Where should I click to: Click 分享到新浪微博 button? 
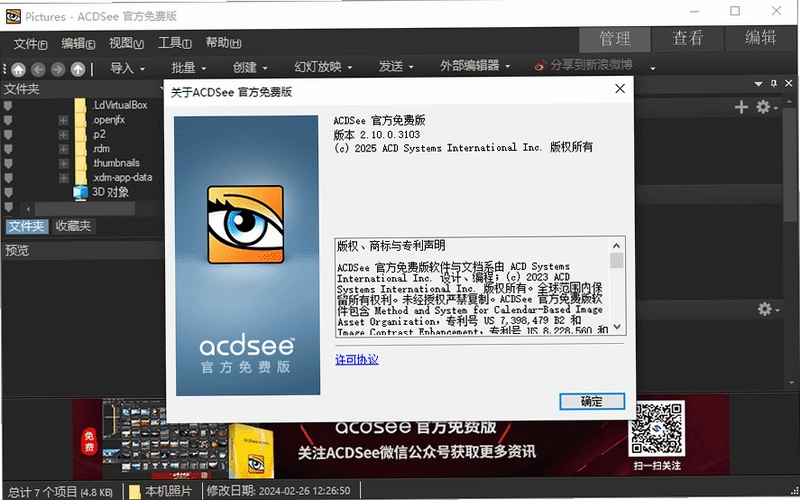coord(583,66)
